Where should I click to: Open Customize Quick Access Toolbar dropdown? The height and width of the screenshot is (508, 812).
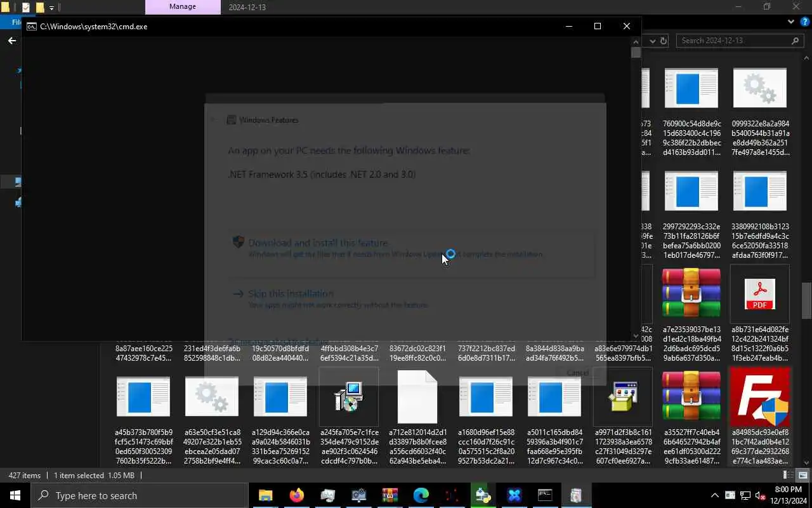pyautogui.click(x=51, y=8)
